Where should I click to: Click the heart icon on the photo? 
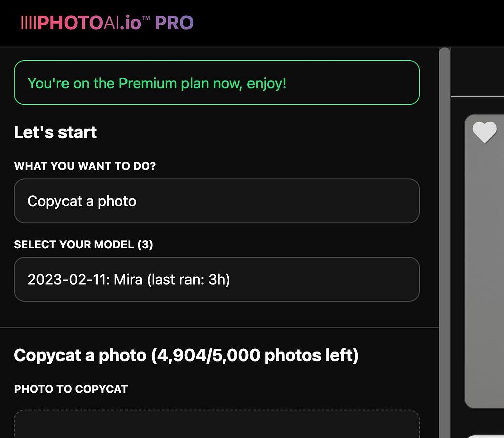(x=484, y=132)
